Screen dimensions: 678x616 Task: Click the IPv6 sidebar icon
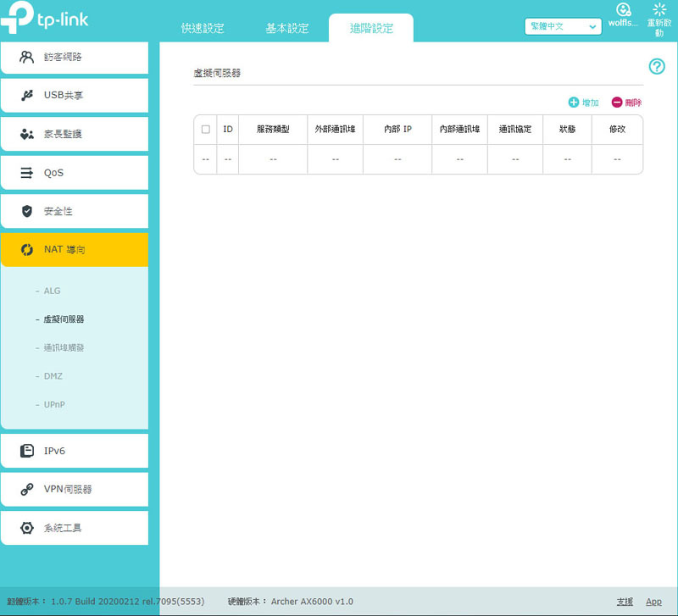[27, 451]
